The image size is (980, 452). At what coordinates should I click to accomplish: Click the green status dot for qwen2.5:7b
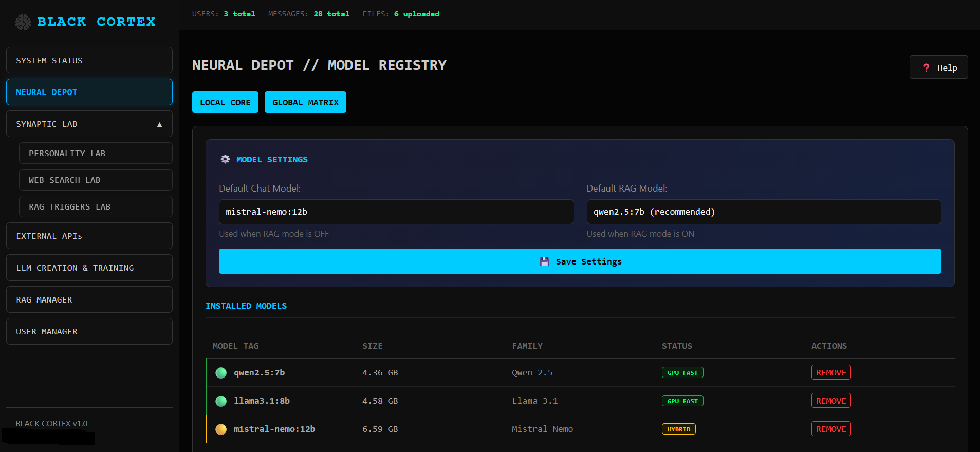[221, 373]
